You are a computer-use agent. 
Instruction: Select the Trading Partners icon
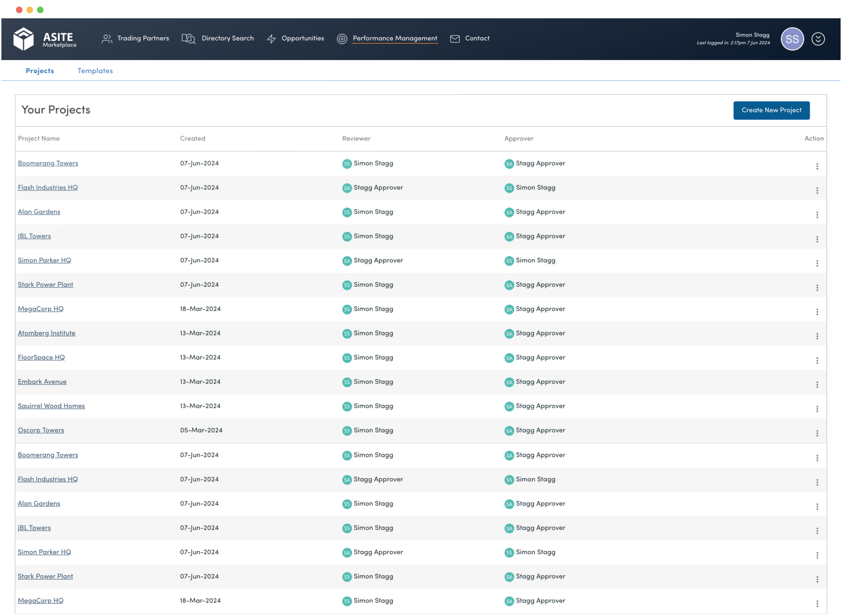coord(106,39)
